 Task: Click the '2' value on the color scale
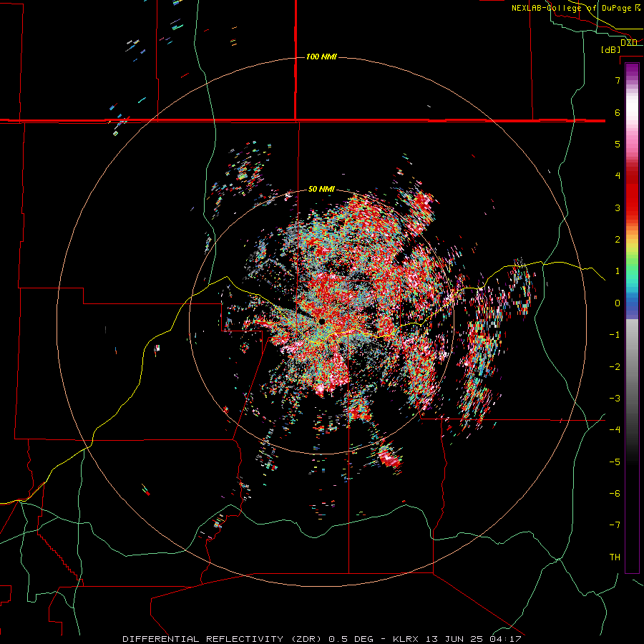(x=618, y=240)
